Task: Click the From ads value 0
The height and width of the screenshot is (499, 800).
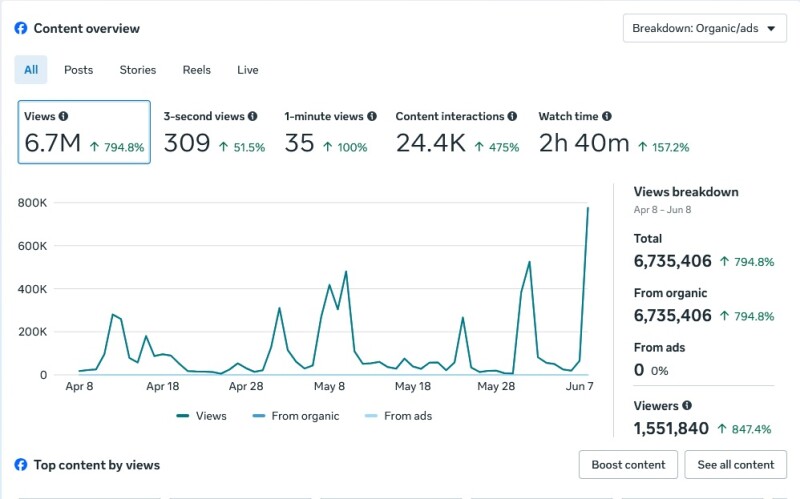Action: [639, 370]
